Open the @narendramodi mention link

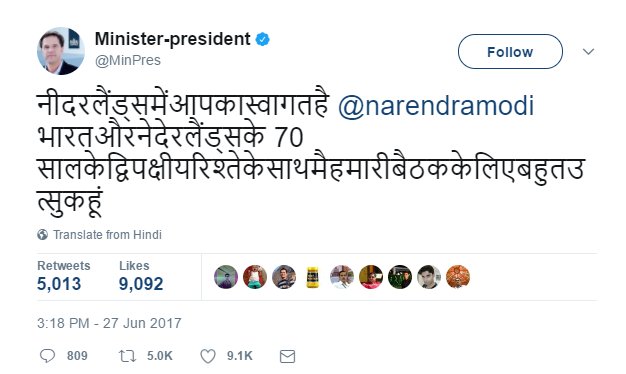point(436,105)
